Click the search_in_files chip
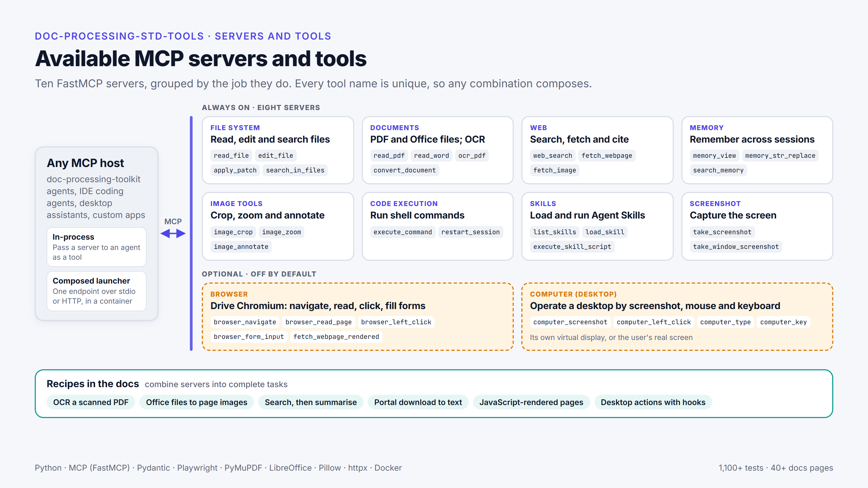This screenshot has width=868, height=488. (295, 171)
